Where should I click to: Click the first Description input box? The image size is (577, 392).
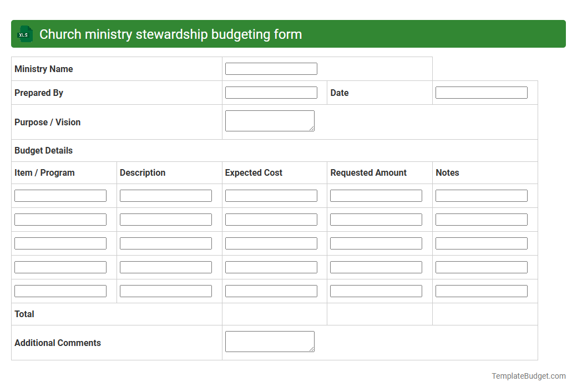coord(165,195)
